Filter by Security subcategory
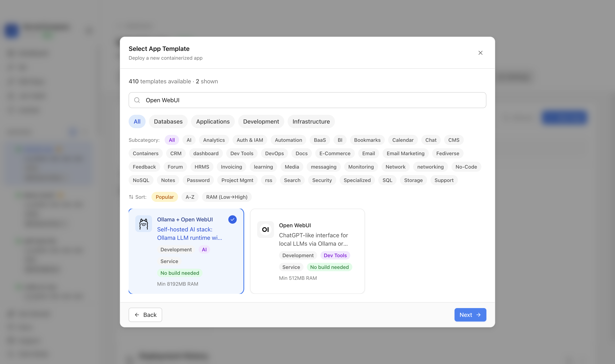Image resolution: width=615 pixels, height=364 pixels. point(322,180)
